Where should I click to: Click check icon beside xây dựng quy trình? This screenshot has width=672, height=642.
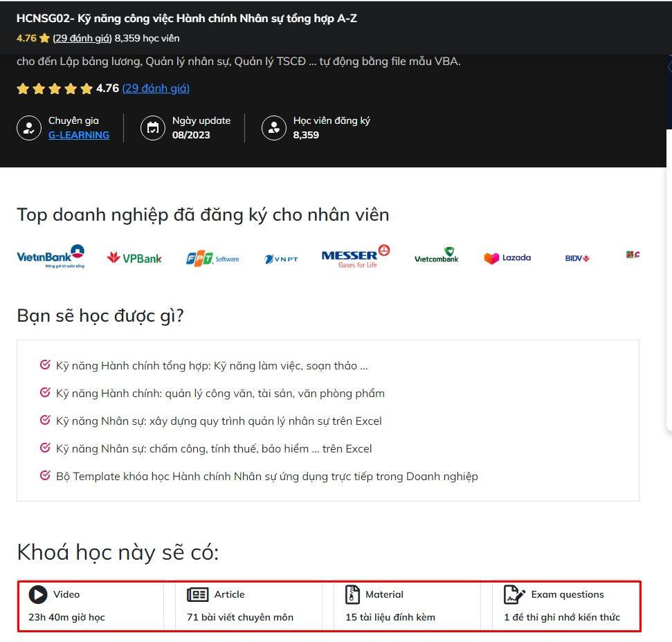coord(45,420)
